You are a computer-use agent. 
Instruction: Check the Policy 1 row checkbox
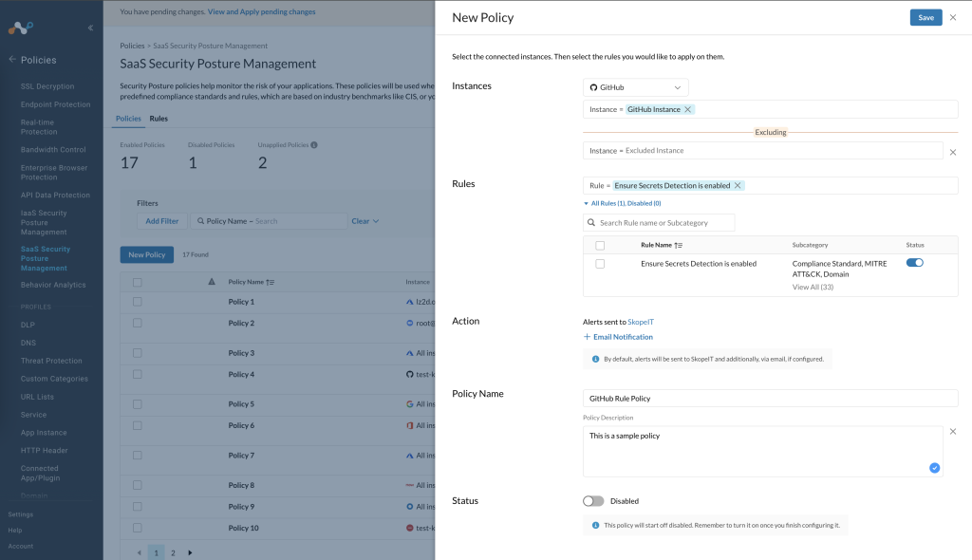tap(138, 302)
